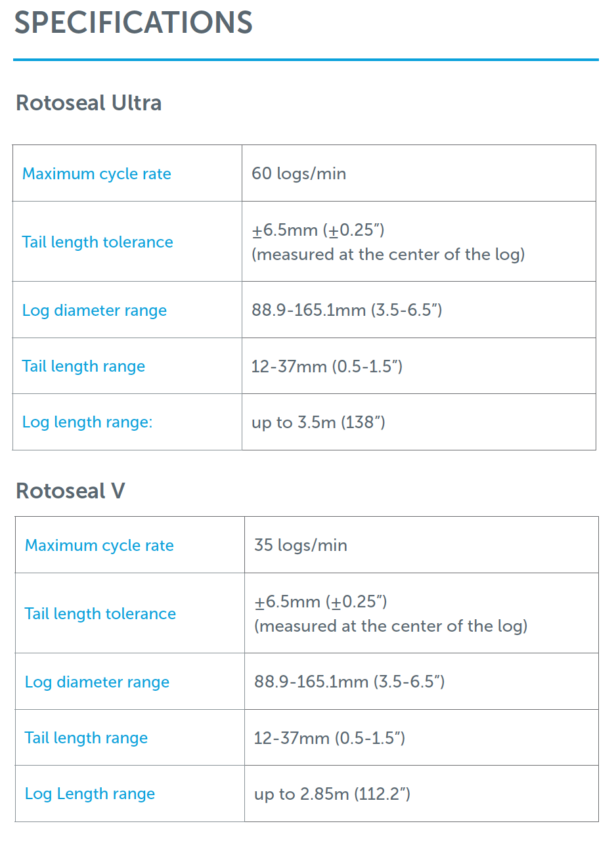Image resolution: width=616 pixels, height=851 pixels.
Task: Click the 'Log length range:' label with colon
Action: tap(87, 422)
